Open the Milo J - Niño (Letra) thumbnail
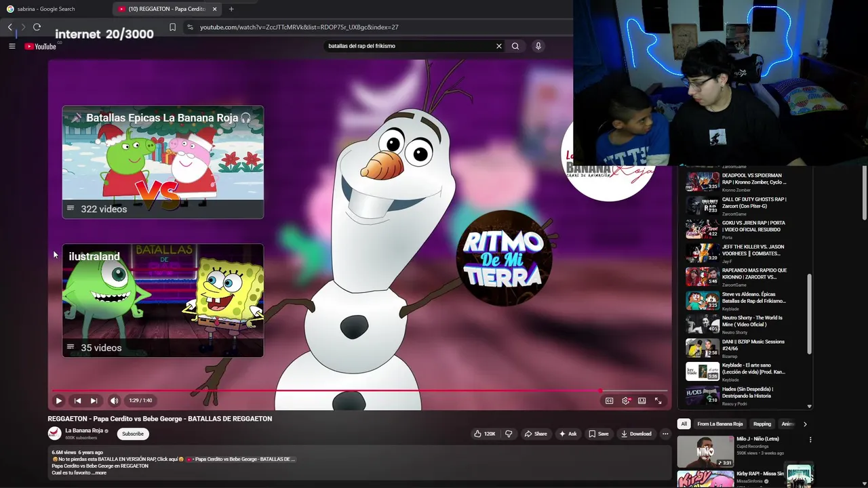The width and height of the screenshot is (868, 488). [705, 451]
